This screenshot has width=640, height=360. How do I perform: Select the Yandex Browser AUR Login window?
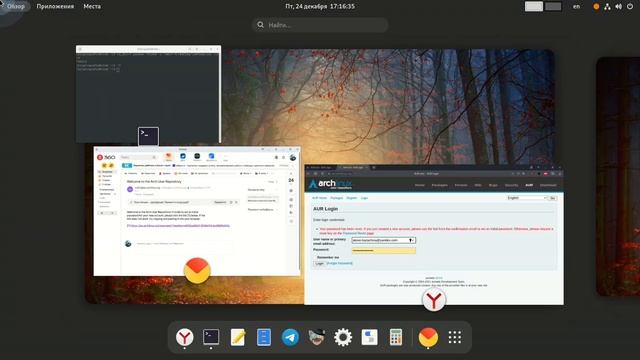(x=434, y=235)
